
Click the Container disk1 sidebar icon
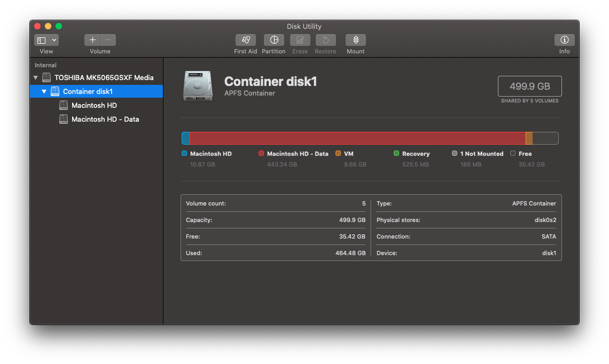pos(55,92)
